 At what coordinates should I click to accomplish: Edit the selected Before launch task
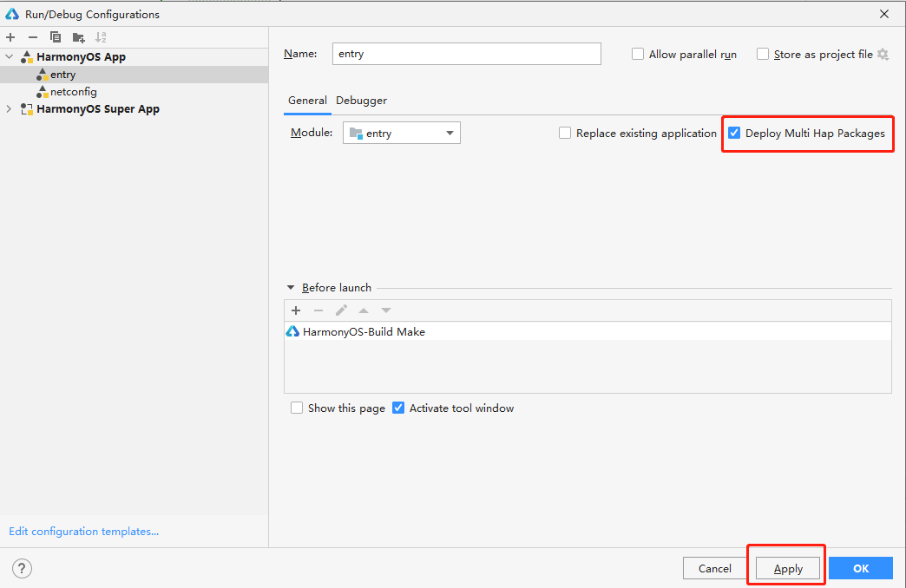click(x=341, y=310)
